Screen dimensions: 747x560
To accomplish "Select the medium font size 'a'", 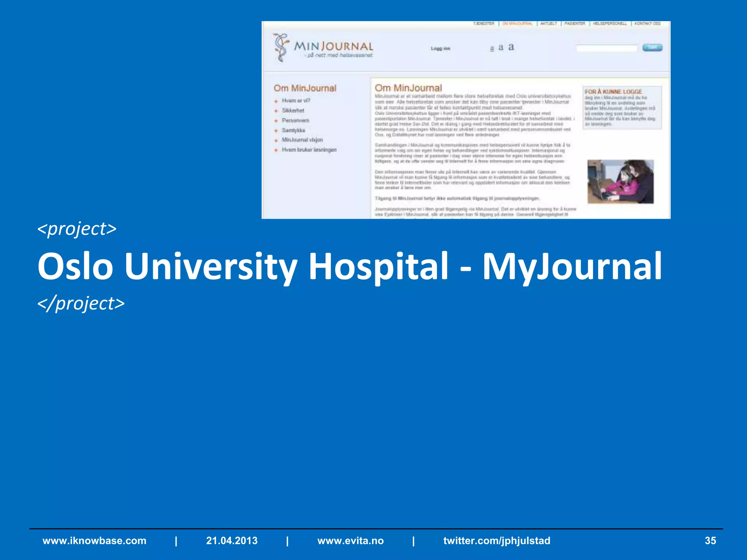I will [x=501, y=47].
